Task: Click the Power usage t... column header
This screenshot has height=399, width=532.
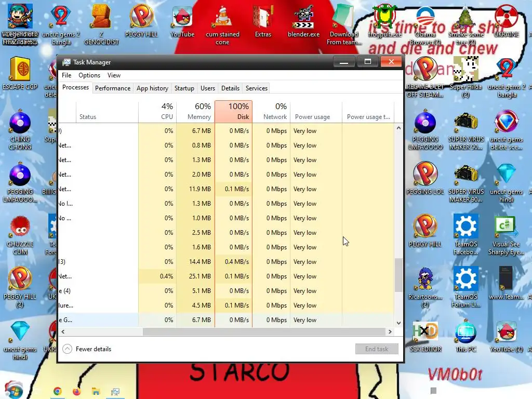Action: click(368, 111)
